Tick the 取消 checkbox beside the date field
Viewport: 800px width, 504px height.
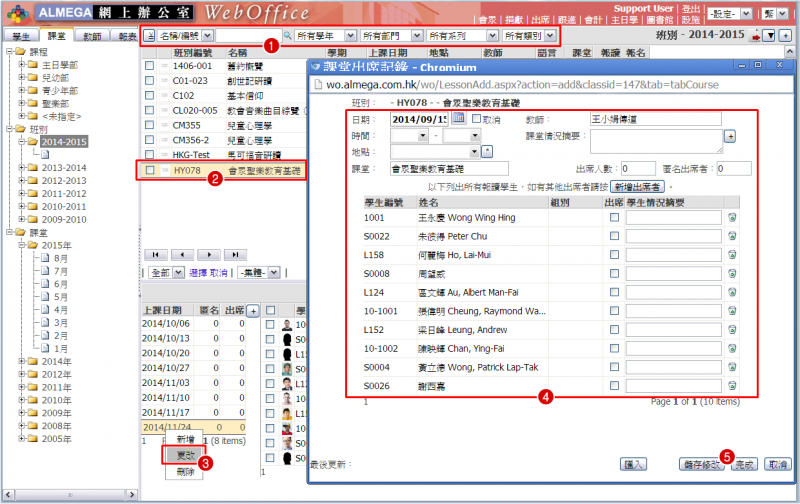pos(477,118)
